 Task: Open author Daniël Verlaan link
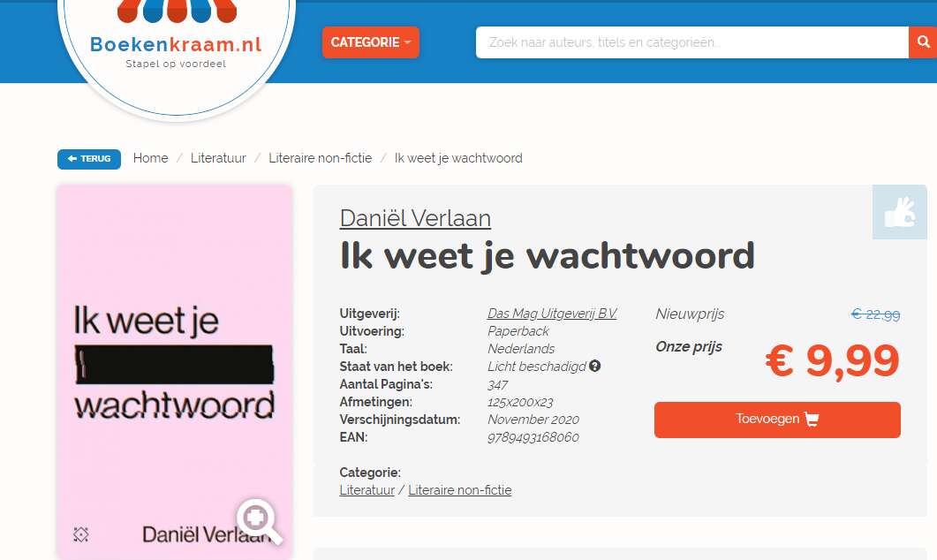pos(415,218)
